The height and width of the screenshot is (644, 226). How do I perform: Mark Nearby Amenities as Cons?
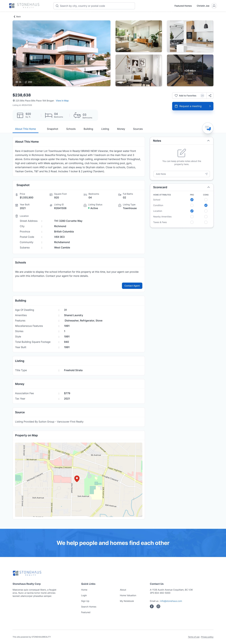tap(206, 217)
